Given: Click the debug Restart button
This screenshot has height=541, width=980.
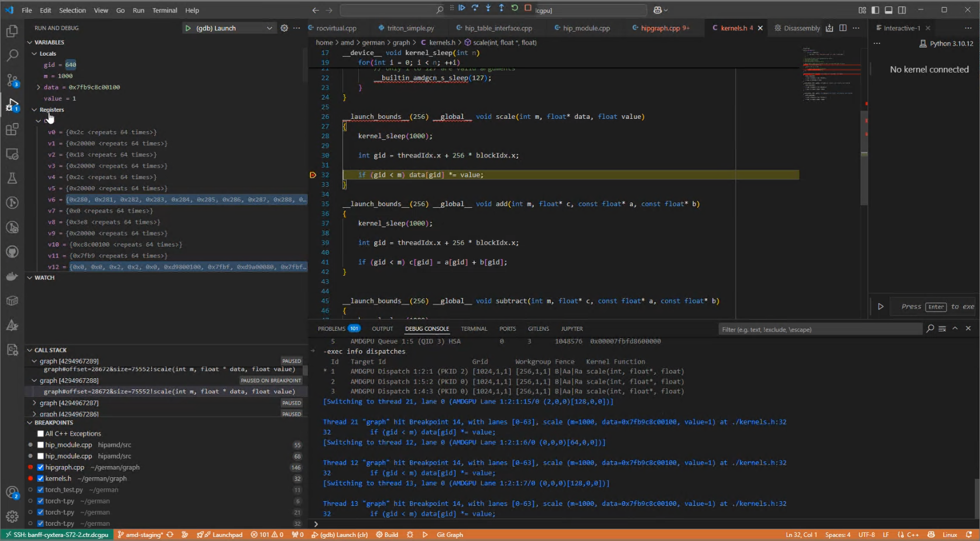Looking at the screenshot, I should 515,8.
